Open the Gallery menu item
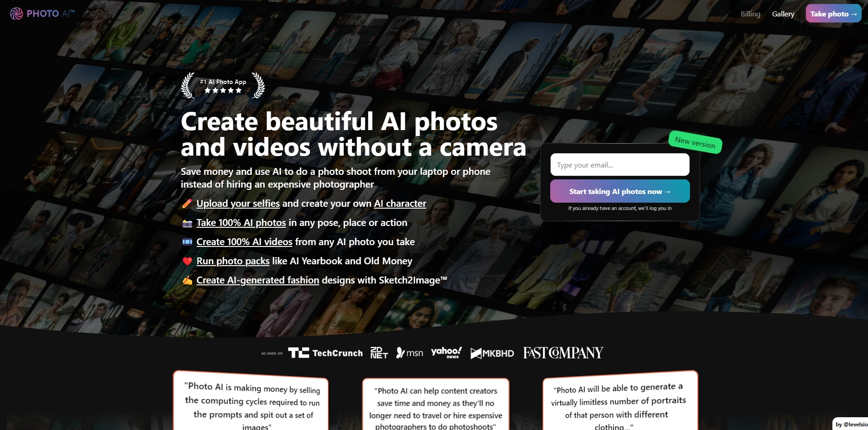Screen dimensions: 868x430 tap(783, 14)
